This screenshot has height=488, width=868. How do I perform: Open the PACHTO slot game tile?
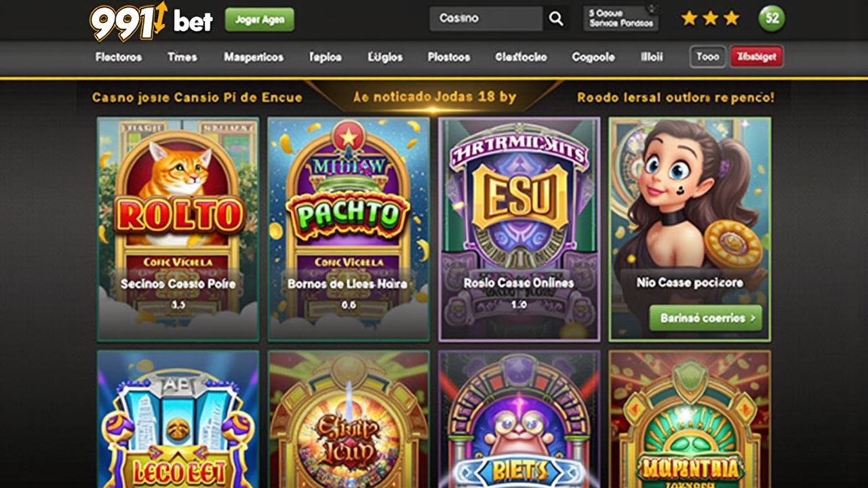(x=349, y=229)
